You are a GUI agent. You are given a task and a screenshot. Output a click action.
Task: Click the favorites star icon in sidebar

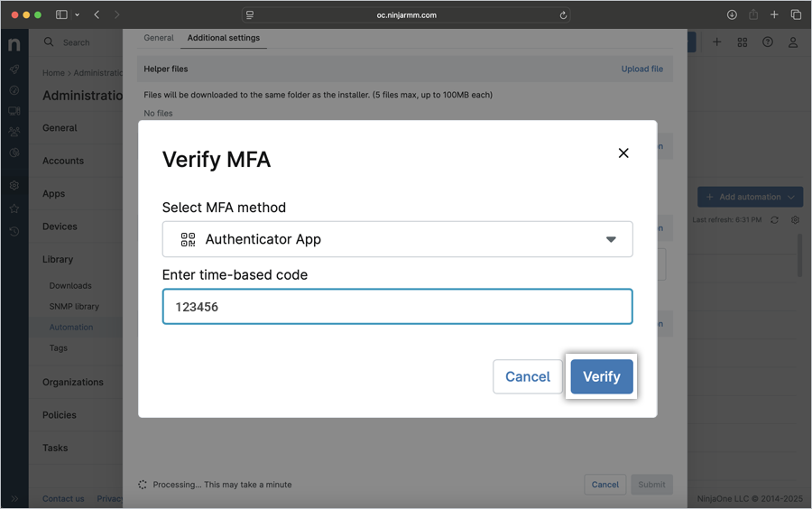click(14, 208)
